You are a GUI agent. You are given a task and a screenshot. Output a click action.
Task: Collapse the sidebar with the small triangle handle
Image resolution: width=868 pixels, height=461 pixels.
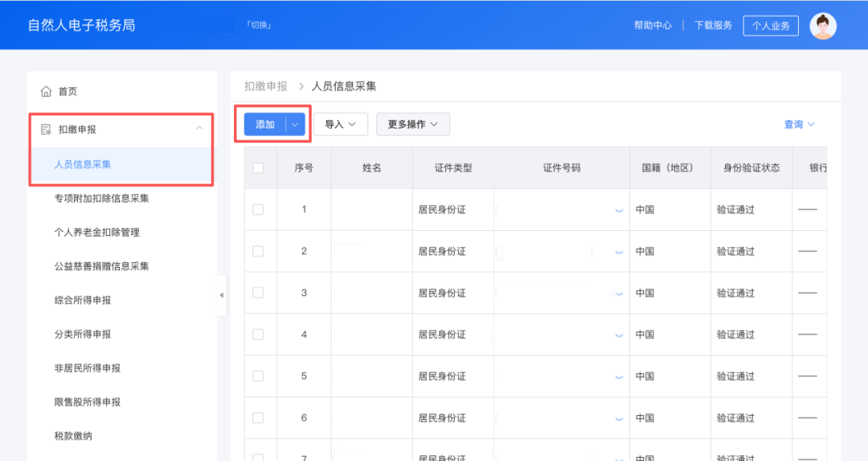coord(222,295)
